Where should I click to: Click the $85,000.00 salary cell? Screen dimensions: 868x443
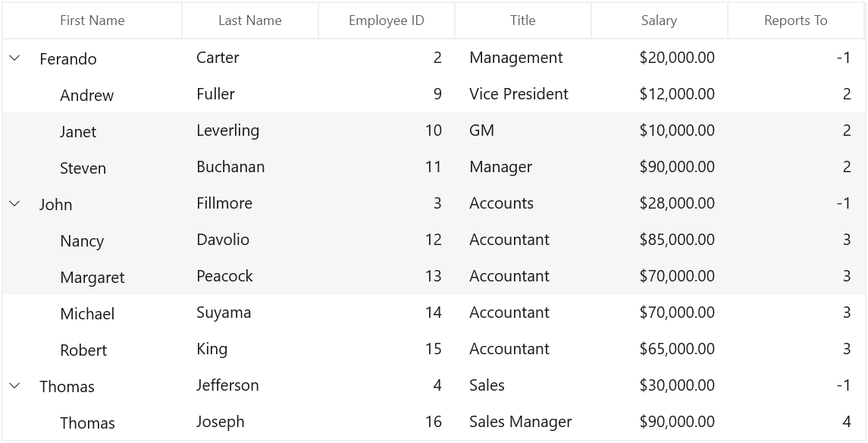pos(660,240)
